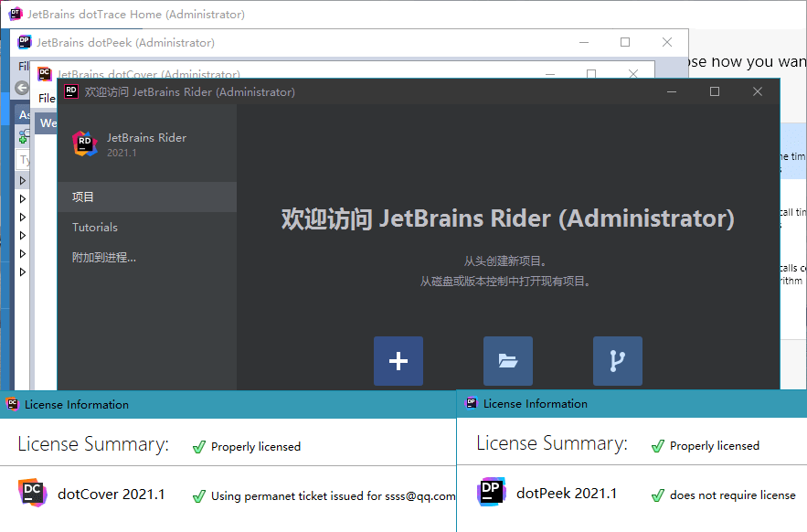Click the Rider icon in the title bar
The height and width of the screenshot is (532, 807).
click(x=71, y=91)
